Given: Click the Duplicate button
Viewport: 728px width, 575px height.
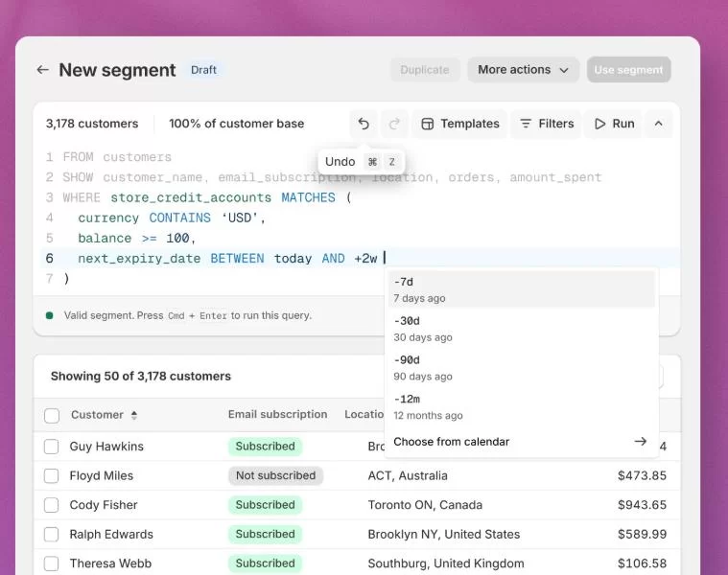Looking at the screenshot, I should click(425, 70).
